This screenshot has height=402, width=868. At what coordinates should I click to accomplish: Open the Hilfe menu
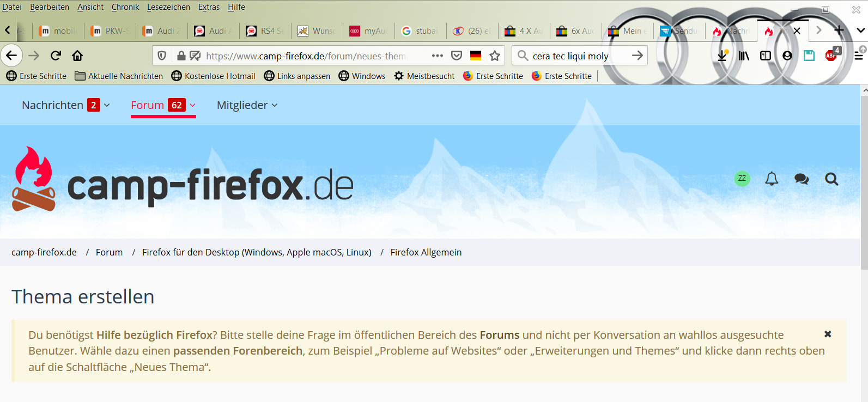[236, 7]
